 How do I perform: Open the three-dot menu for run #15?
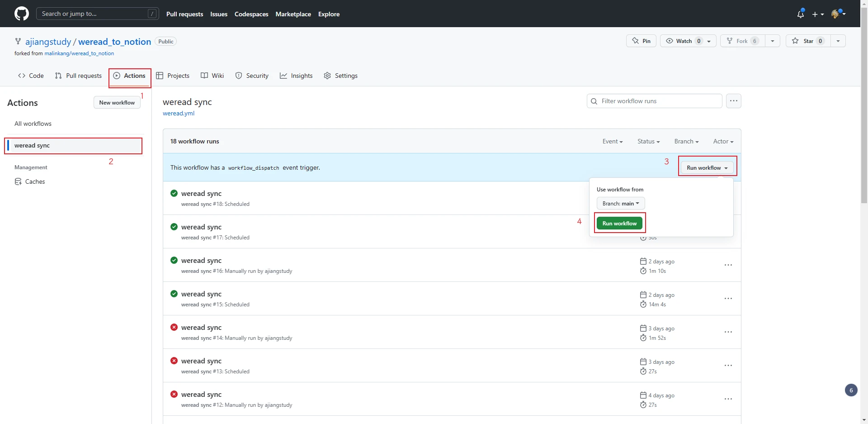tap(728, 299)
